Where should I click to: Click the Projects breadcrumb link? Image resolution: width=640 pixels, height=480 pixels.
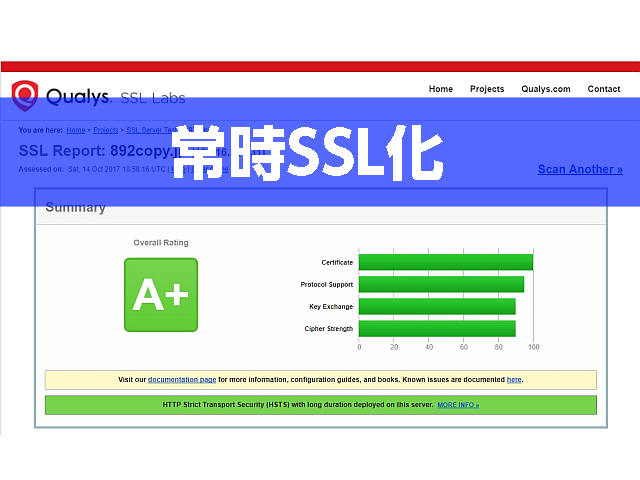click(x=106, y=130)
